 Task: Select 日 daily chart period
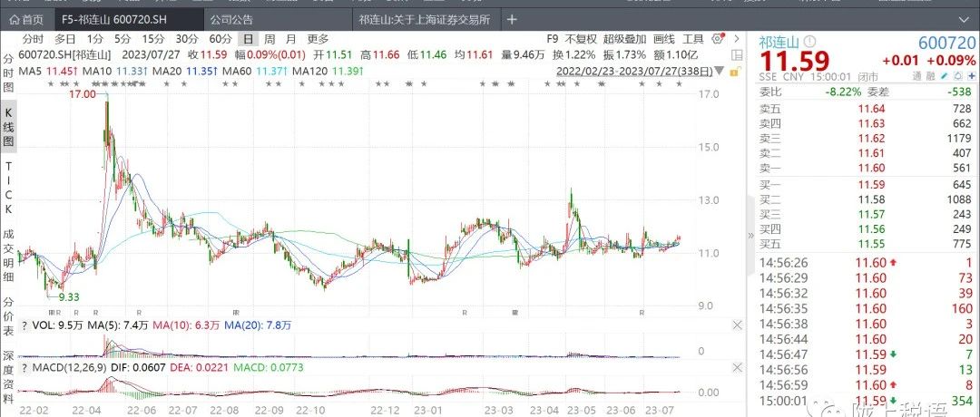coord(248,39)
